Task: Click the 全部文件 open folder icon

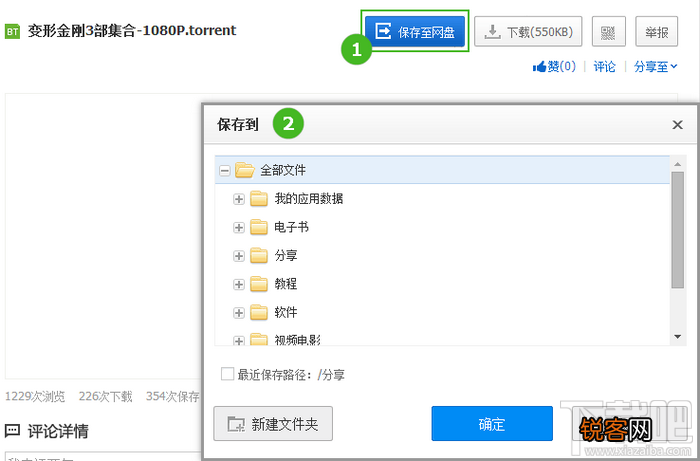Action: [x=245, y=170]
